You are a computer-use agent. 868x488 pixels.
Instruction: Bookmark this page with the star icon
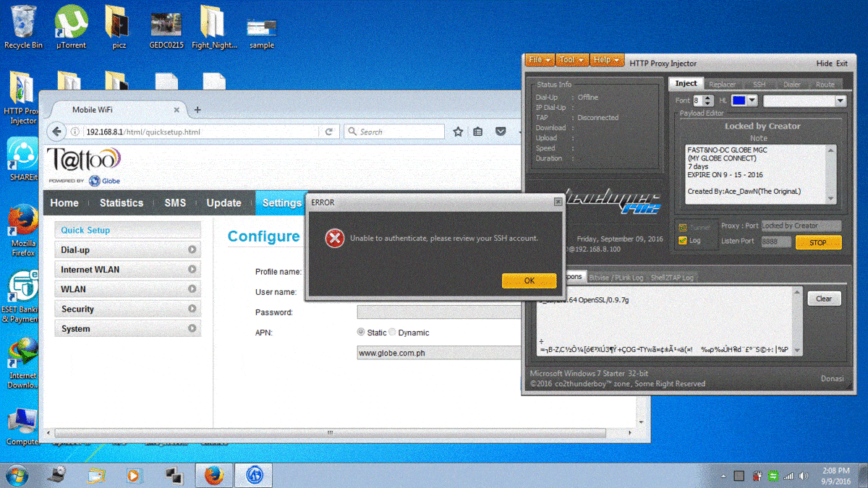458,132
